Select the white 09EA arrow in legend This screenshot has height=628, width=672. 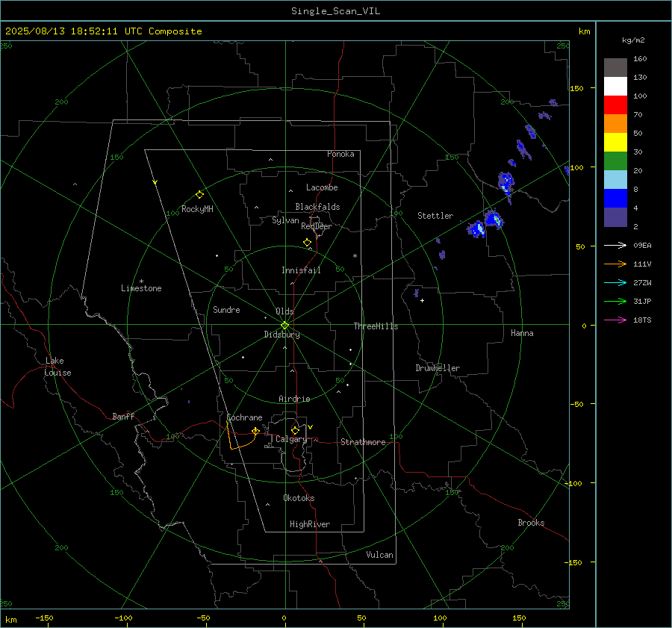(x=615, y=245)
